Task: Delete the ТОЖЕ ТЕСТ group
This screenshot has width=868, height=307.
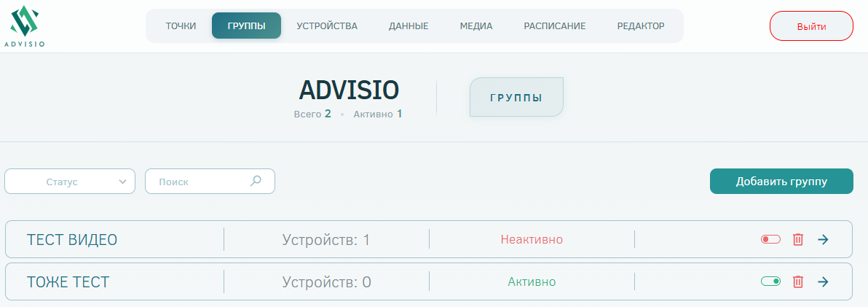Action: pos(797,281)
